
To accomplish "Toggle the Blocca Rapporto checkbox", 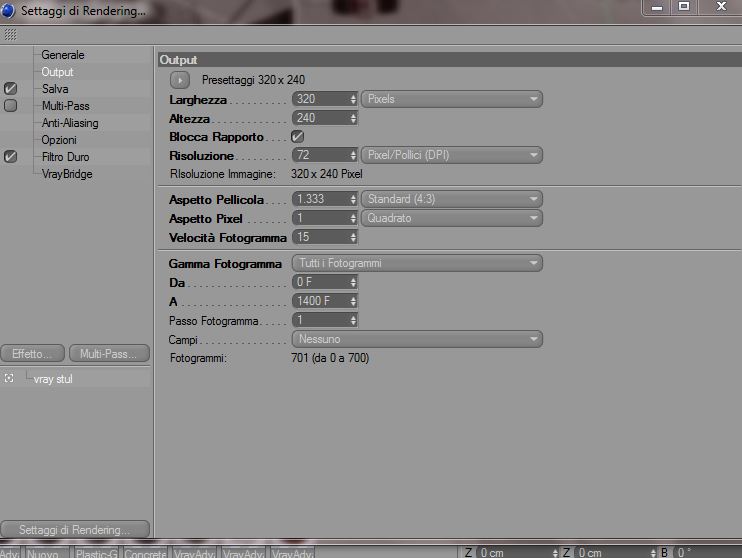I will click(298, 137).
